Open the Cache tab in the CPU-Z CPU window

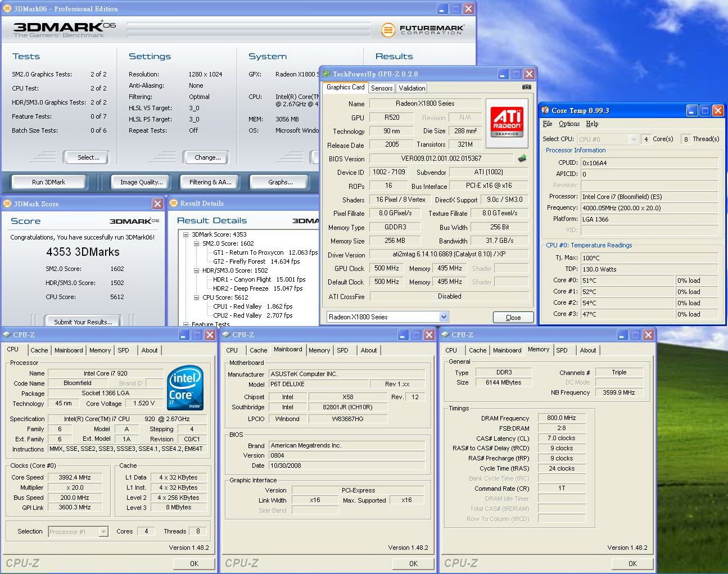[39, 350]
